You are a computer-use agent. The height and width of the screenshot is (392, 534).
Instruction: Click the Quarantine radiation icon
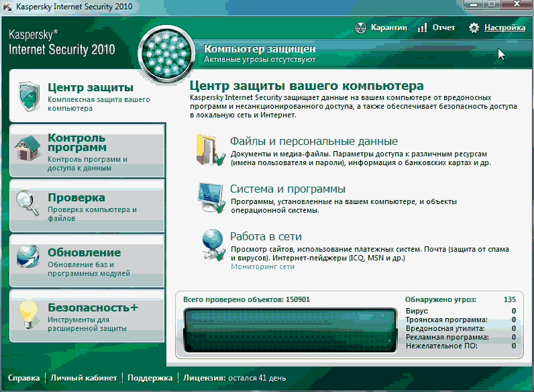tap(360, 28)
